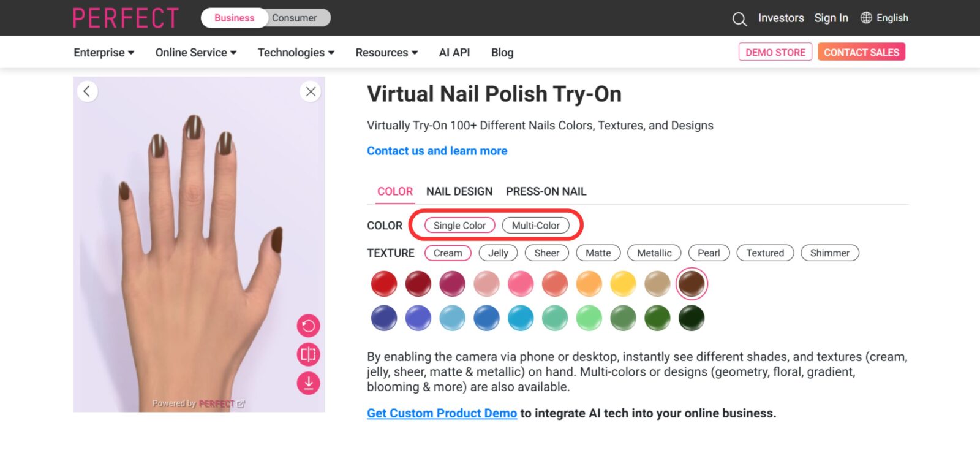This screenshot has width=980, height=461.
Task: Choose the Metallic texture
Action: coord(654,253)
